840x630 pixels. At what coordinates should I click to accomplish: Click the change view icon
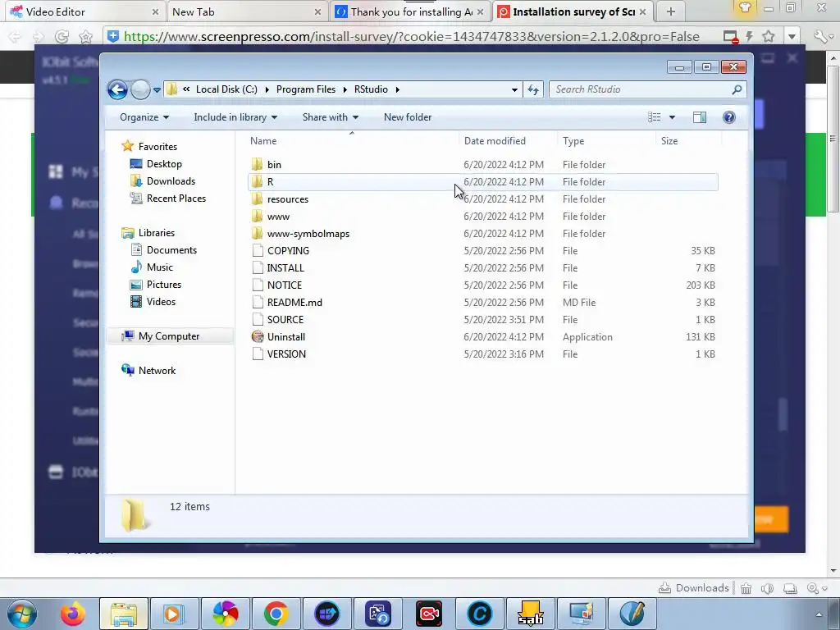(x=654, y=117)
